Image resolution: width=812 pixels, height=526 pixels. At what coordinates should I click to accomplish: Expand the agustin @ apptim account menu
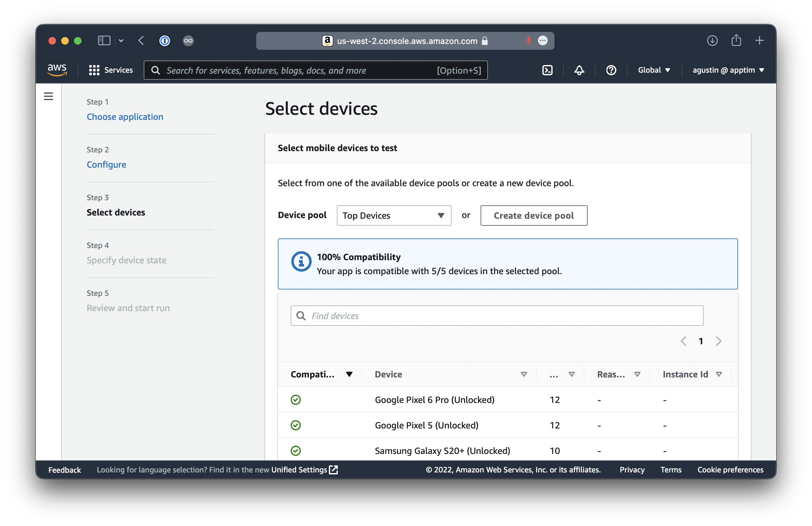[x=728, y=70]
